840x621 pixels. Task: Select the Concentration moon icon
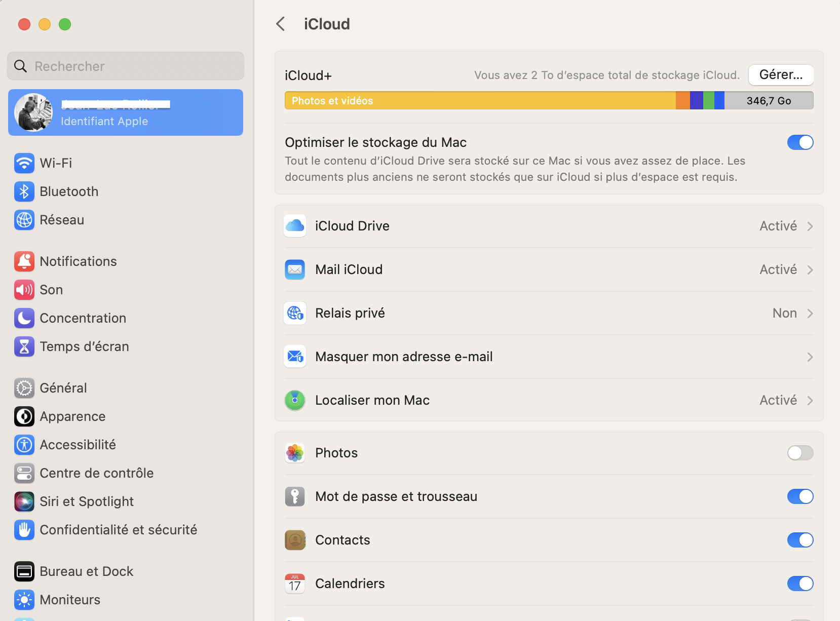(x=24, y=318)
